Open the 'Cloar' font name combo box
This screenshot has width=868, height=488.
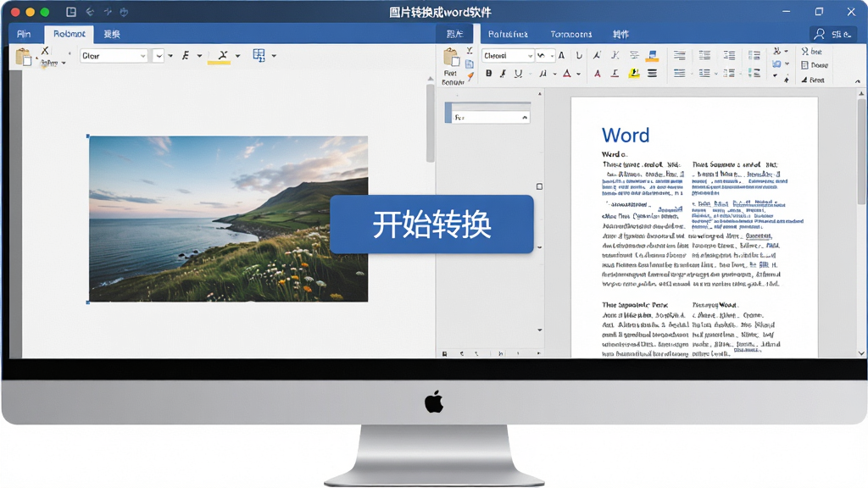click(x=114, y=56)
